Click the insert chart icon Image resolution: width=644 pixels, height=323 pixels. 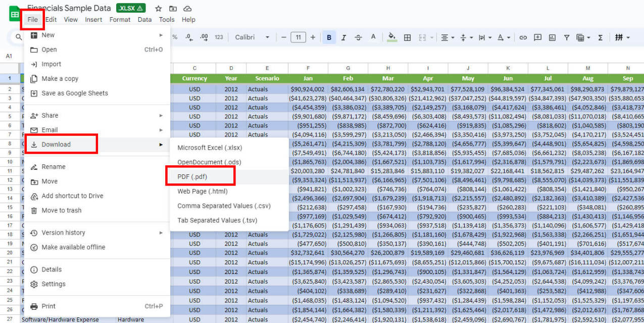click(x=552, y=37)
